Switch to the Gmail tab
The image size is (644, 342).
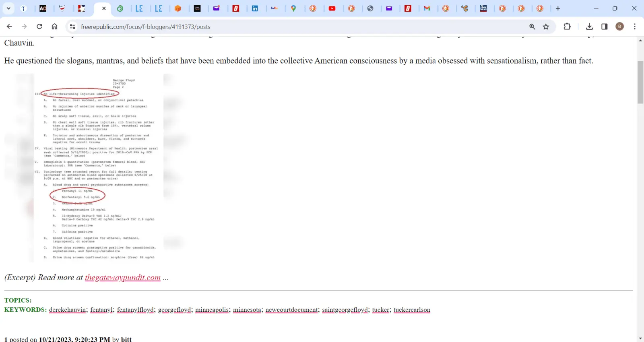coord(427,8)
